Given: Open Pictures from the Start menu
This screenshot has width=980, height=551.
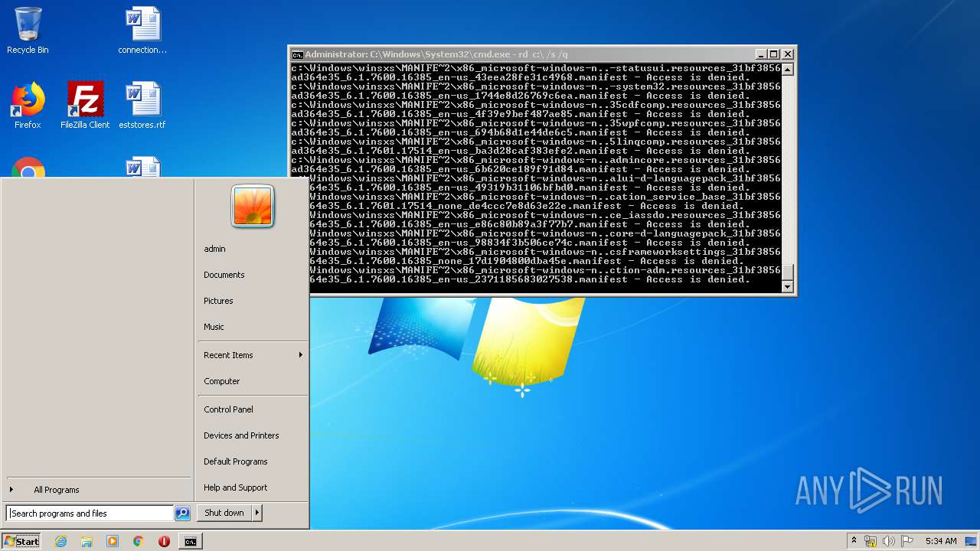Looking at the screenshot, I should tap(218, 301).
